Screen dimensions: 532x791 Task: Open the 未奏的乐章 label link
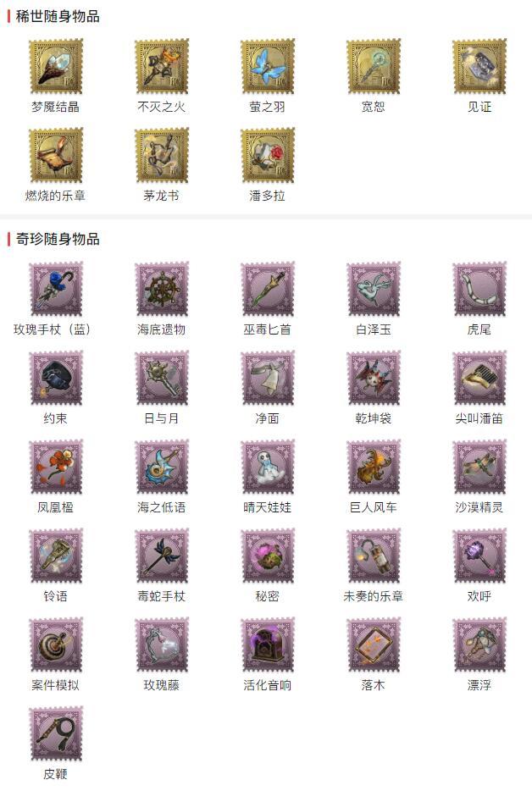(x=374, y=596)
